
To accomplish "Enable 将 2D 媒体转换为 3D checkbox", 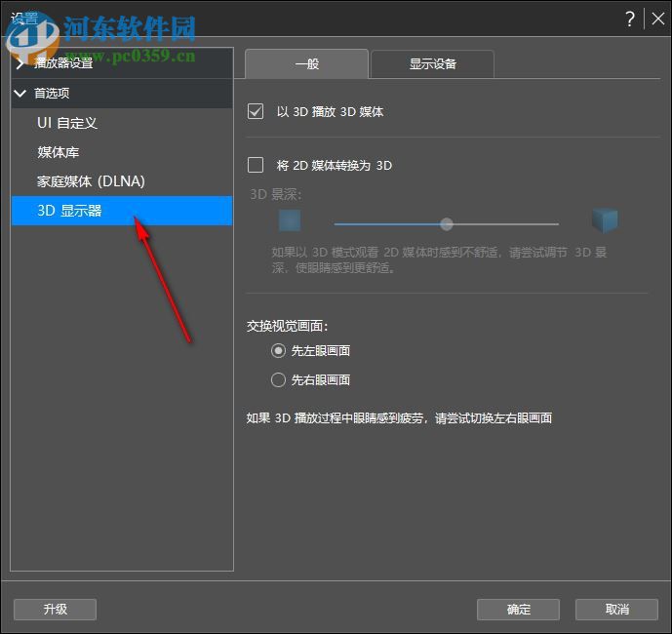I will [256, 165].
